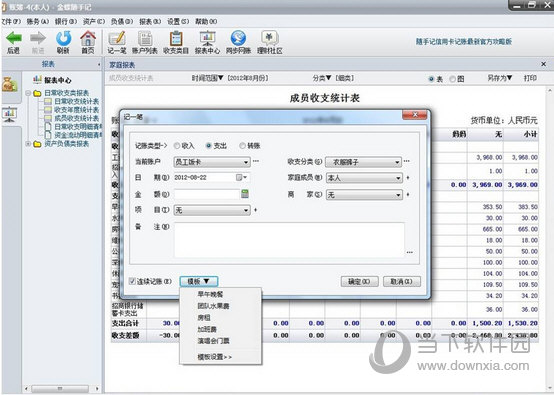Open the 时间范围 time range dropdown
This screenshot has width=554, height=395.
pos(207,78)
